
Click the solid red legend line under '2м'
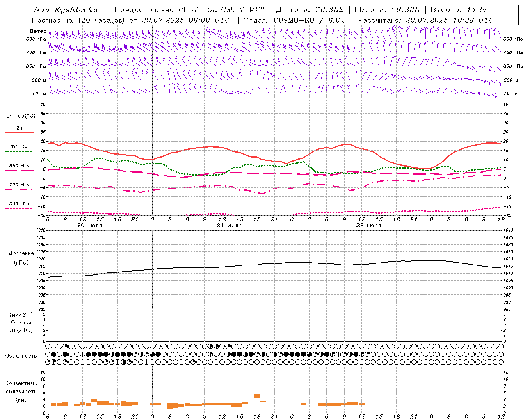(19, 132)
